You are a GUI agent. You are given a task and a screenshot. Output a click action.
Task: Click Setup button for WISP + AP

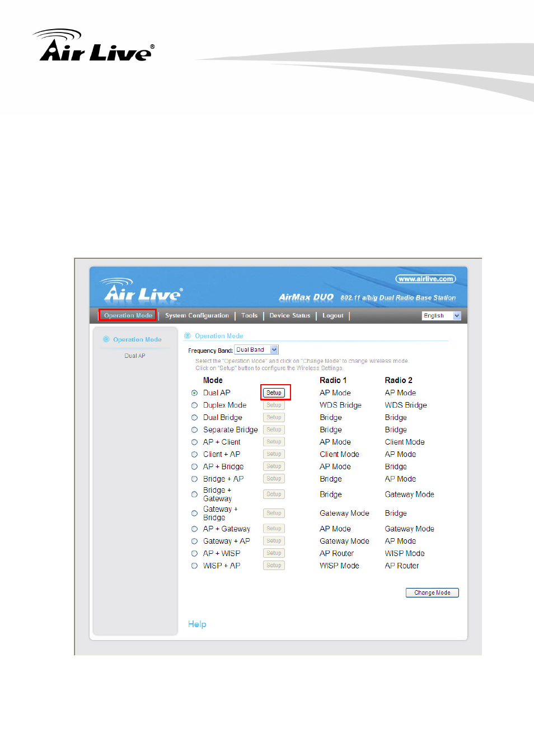coord(274,566)
